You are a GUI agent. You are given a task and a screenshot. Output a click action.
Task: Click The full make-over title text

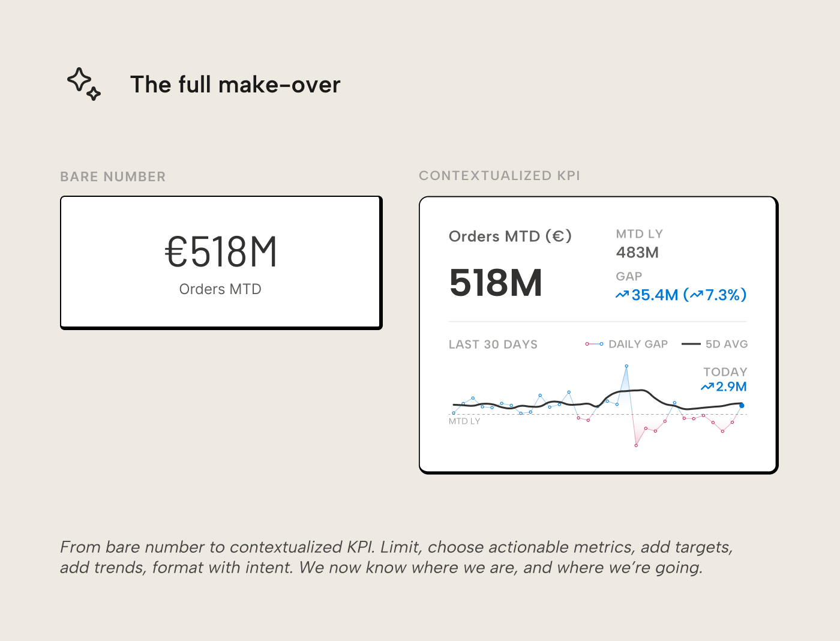pos(235,85)
